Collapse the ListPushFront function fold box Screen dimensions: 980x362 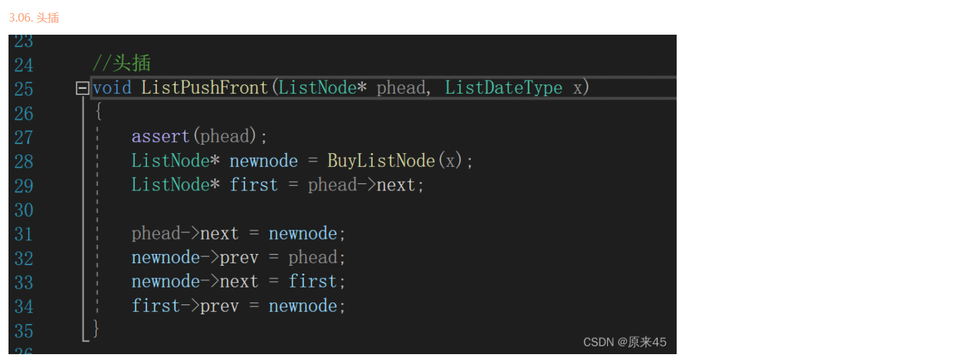pos(82,88)
